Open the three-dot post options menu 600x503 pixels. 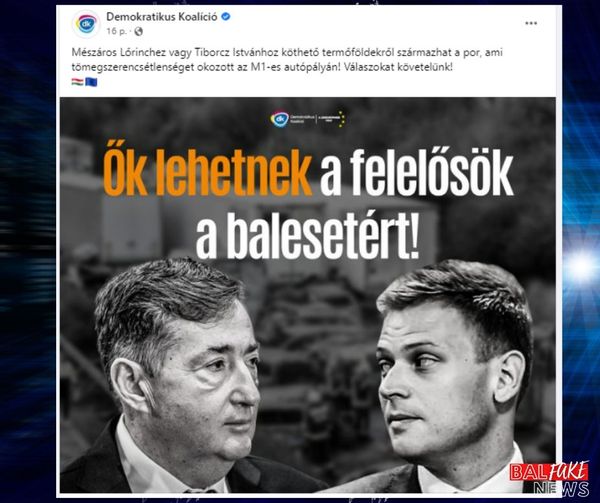531,24
